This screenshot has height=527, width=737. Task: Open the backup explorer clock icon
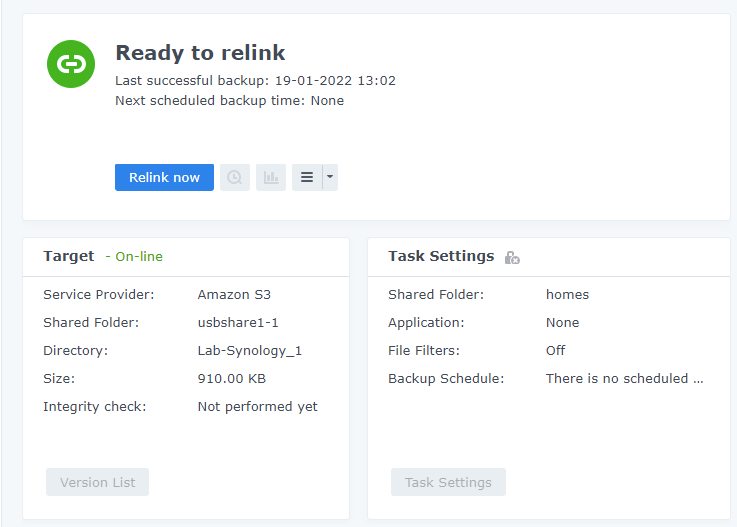point(235,177)
